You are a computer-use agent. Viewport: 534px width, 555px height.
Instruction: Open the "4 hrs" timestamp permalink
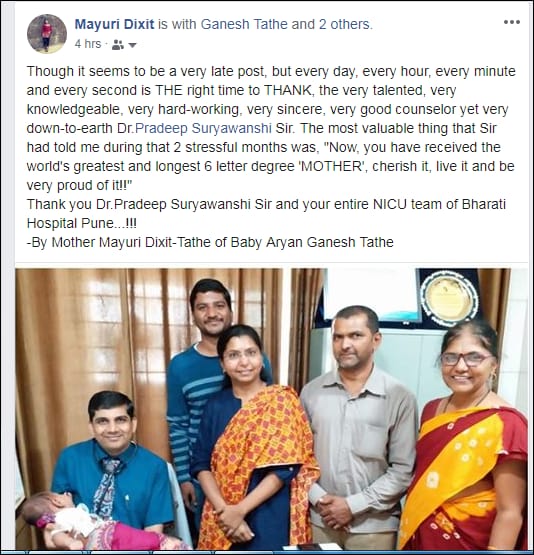88,44
